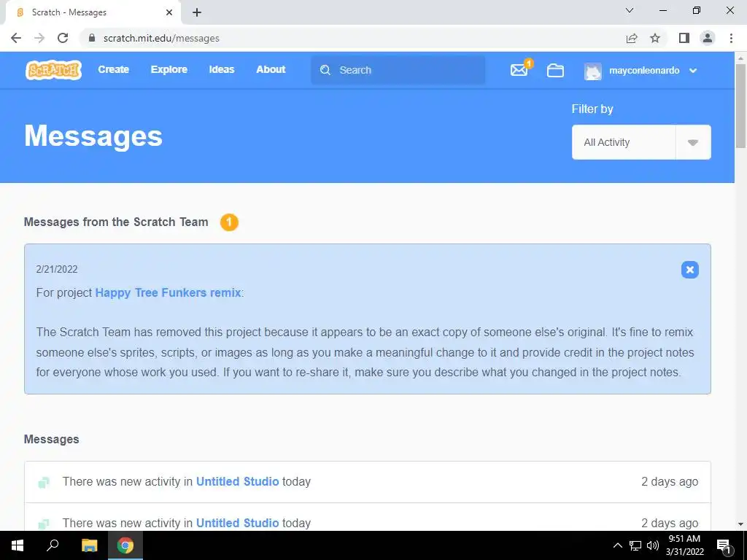The image size is (747, 560).
Task: Click the Scratch - Messages tab title
Action: pyautogui.click(x=69, y=12)
